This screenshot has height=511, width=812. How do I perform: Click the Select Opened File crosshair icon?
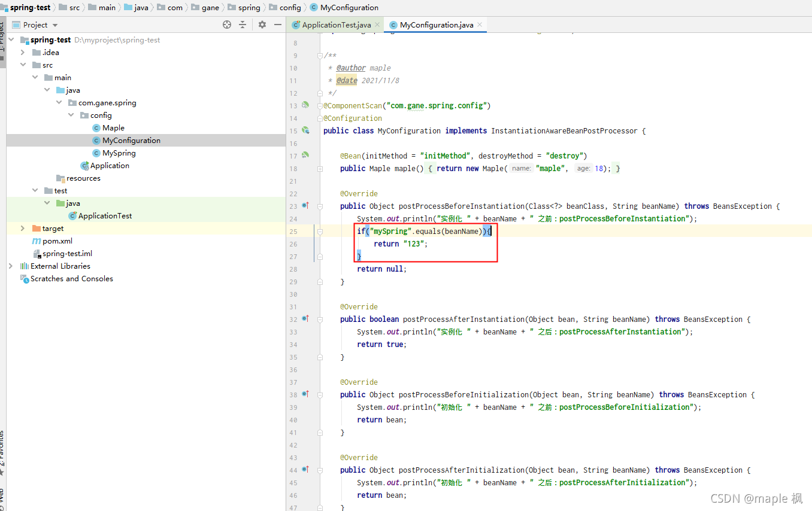click(x=226, y=25)
